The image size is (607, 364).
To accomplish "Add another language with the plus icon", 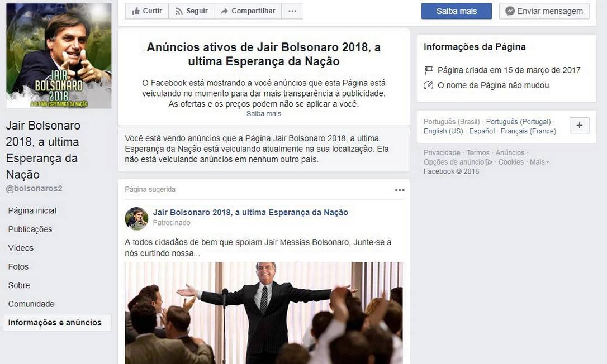I will [x=580, y=125].
